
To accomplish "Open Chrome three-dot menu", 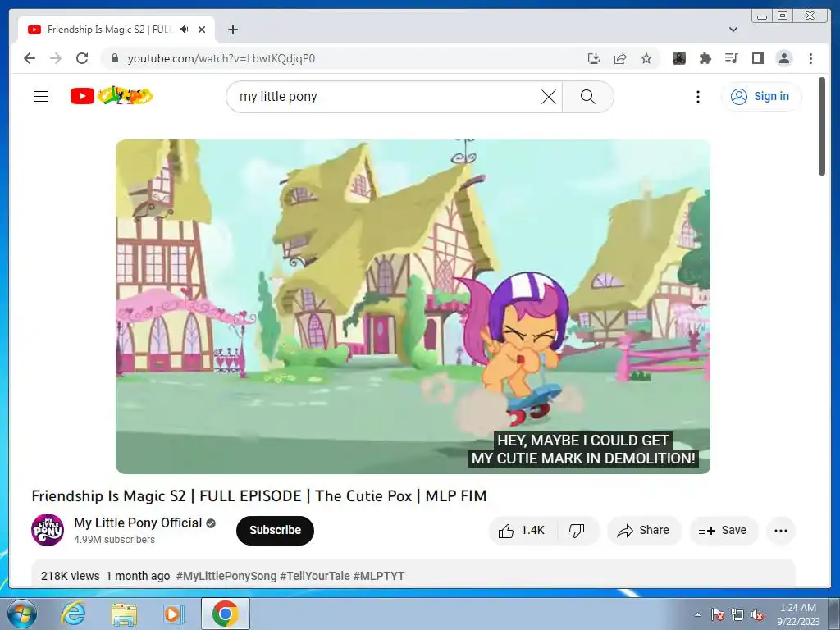I will click(810, 58).
